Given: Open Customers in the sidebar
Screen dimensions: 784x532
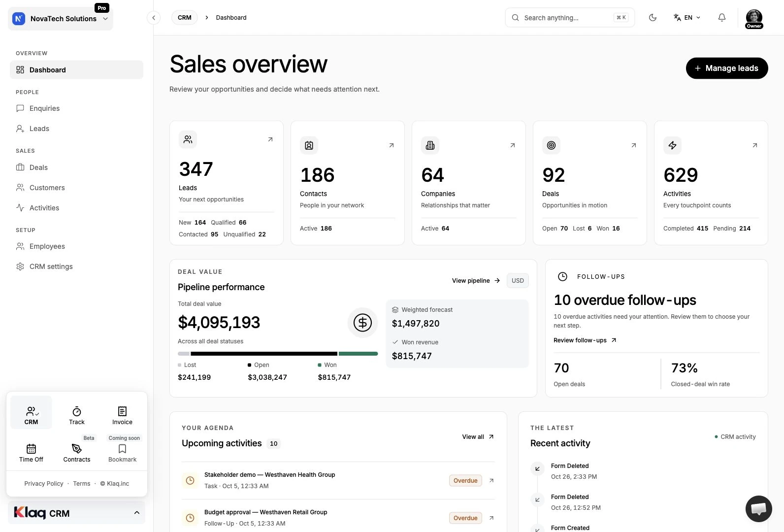Looking at the screenshot, I should click(x=76, y=188).
